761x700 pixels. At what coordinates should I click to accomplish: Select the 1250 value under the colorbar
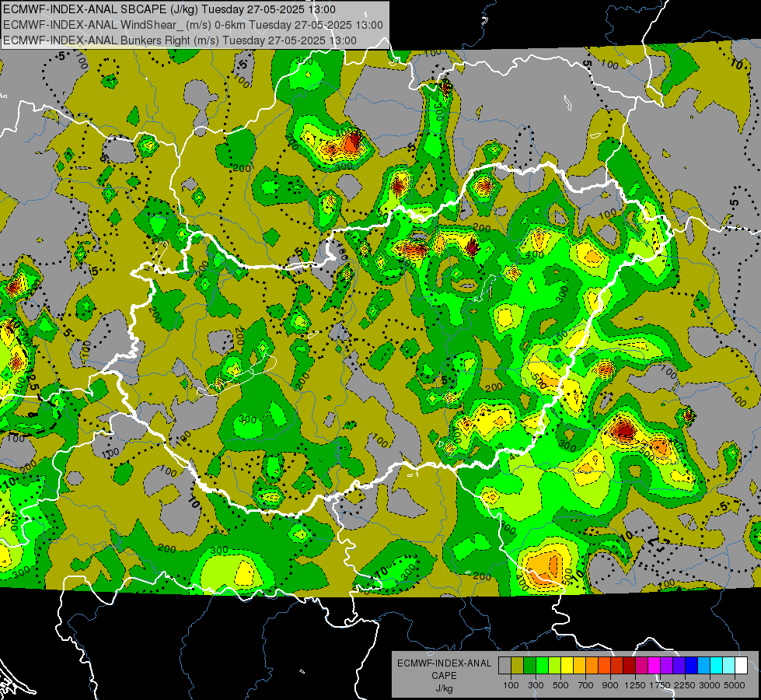(635, 685)
